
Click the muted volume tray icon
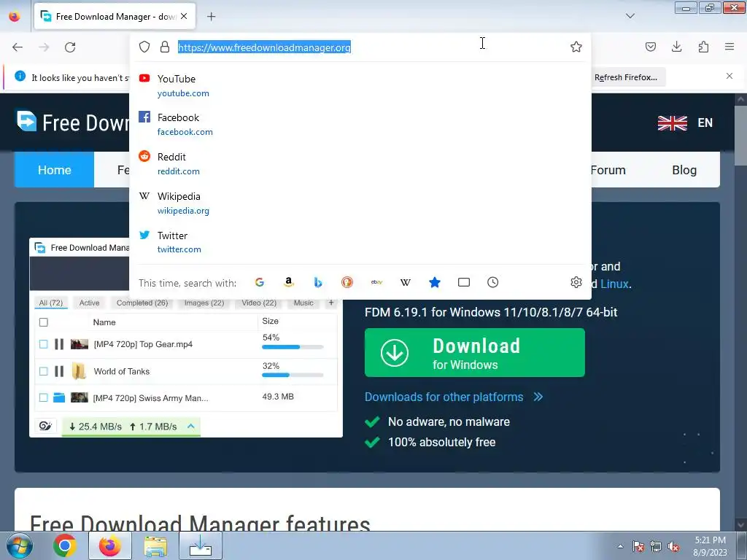point(673,546)
